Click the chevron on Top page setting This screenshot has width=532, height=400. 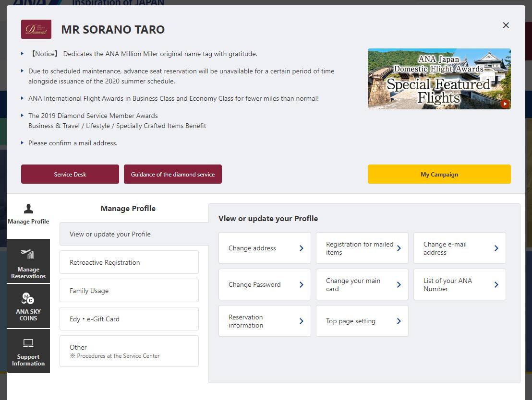click(x=399, y=321)
